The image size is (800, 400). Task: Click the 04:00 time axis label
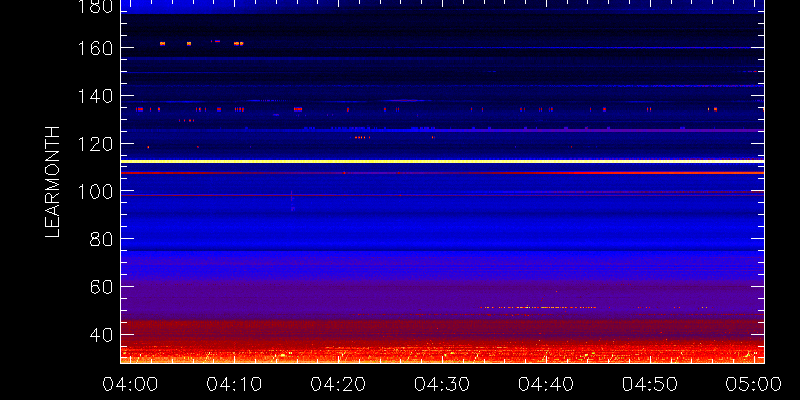(130, 384)
